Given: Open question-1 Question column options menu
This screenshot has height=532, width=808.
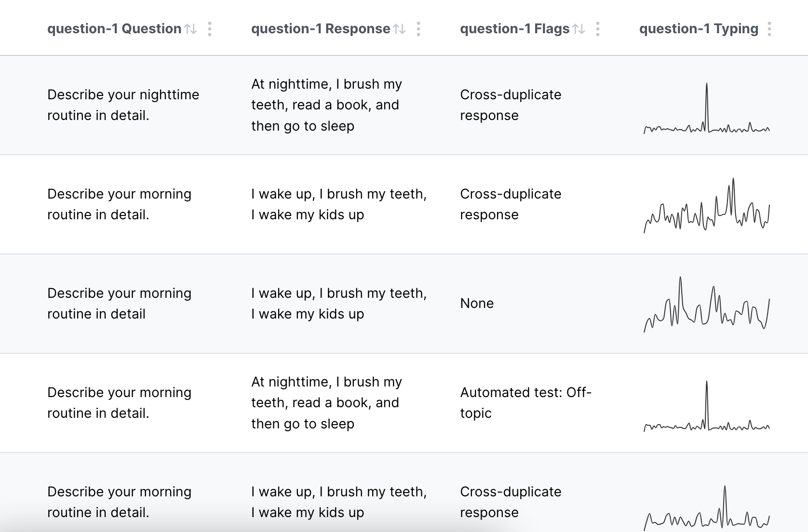Looking at the screenshot, I should click(209, 29).
